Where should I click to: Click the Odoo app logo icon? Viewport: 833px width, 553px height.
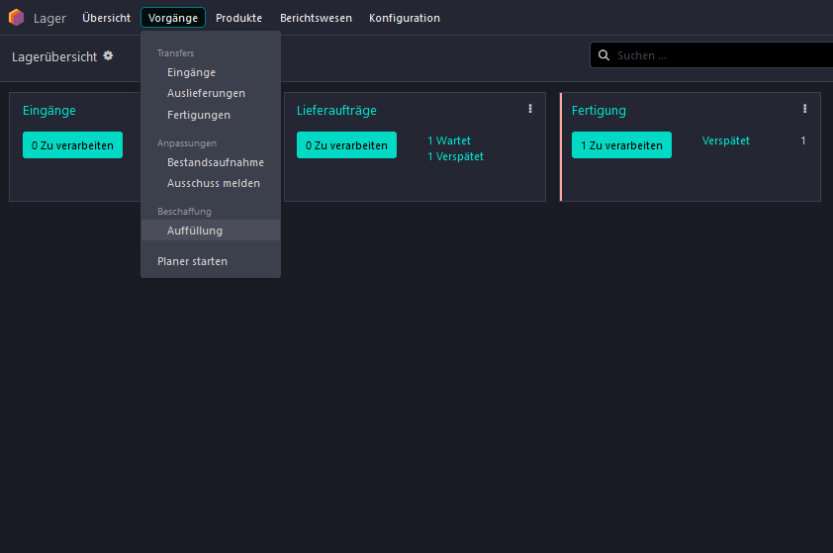(16, 18)
